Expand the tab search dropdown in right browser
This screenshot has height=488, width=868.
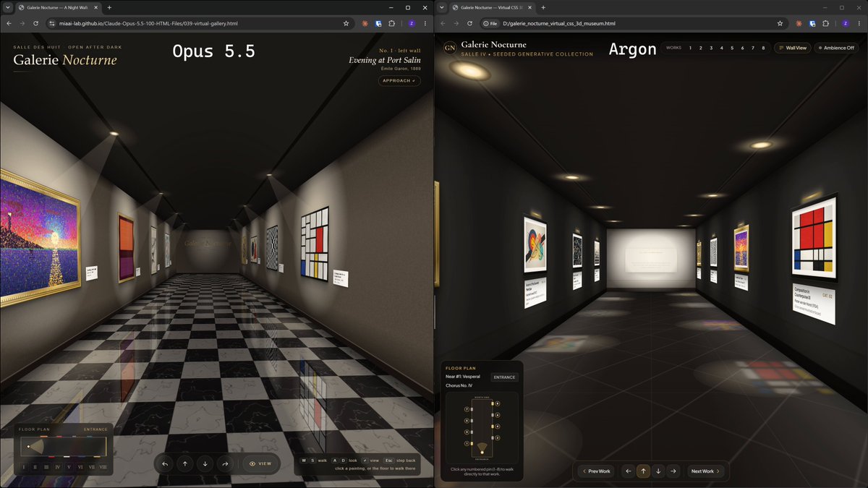pos(441,7)
